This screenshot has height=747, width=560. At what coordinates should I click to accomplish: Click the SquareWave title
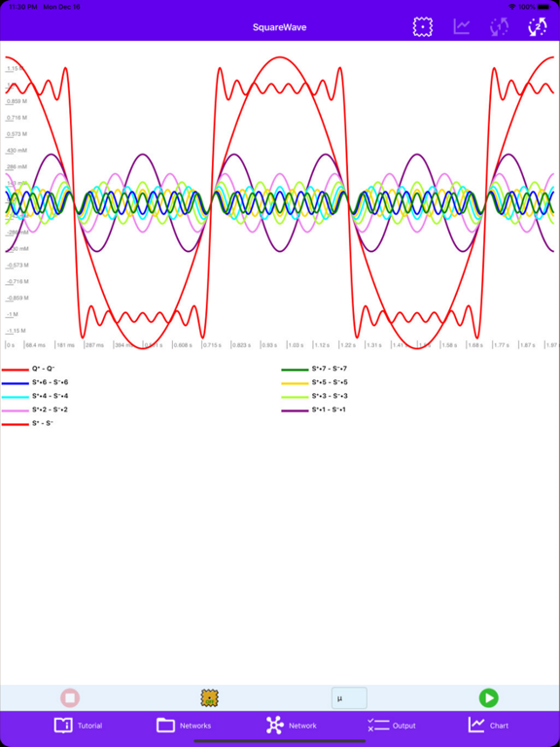pos(280,27)
